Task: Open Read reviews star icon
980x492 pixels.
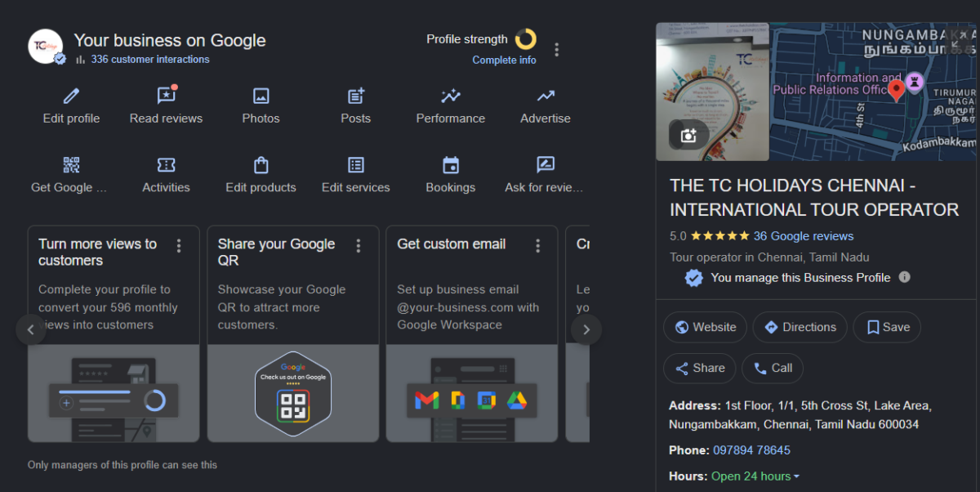Action: (167, 96)
